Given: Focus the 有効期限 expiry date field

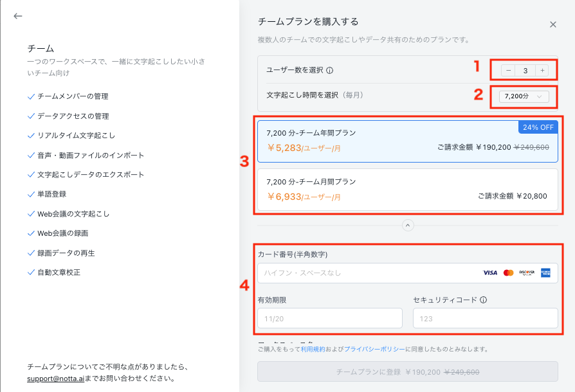Looking at the screenshot, I should coord(330,318).
